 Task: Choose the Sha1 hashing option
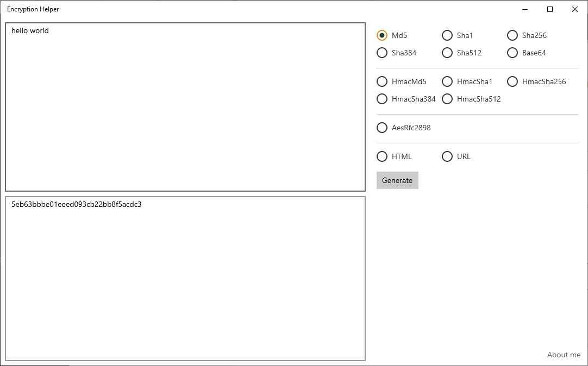click(x=447, y=35)
